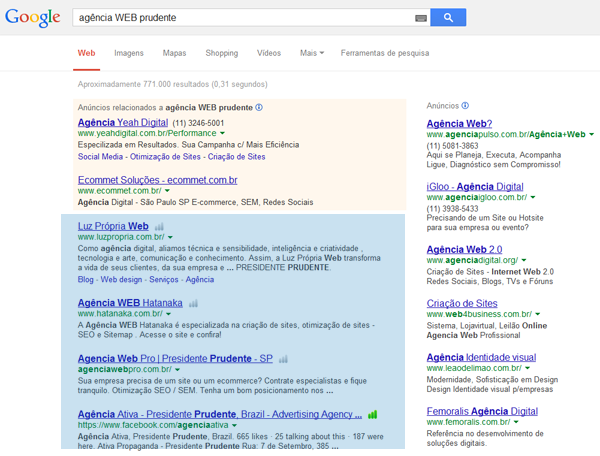Image resolution: width=600 pixels, height=456 pixels.
Task: Open Agência Ativa Facebook result title
Action: [x=220, y=414]
